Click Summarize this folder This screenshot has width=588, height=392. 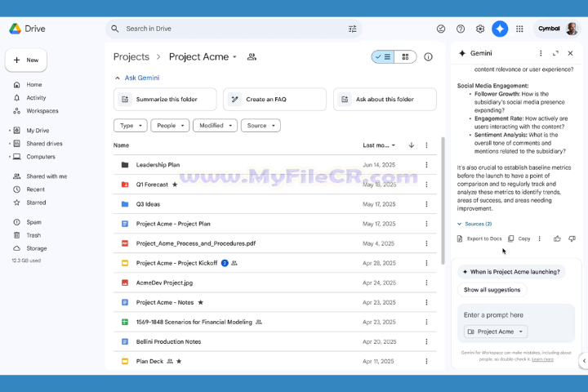click(x=165, y=100)
